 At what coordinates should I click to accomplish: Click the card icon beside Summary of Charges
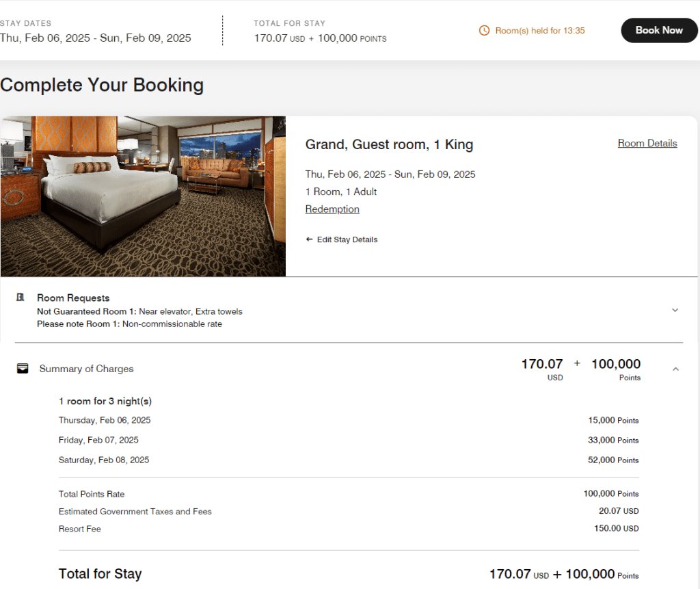(x=23, y=369)
